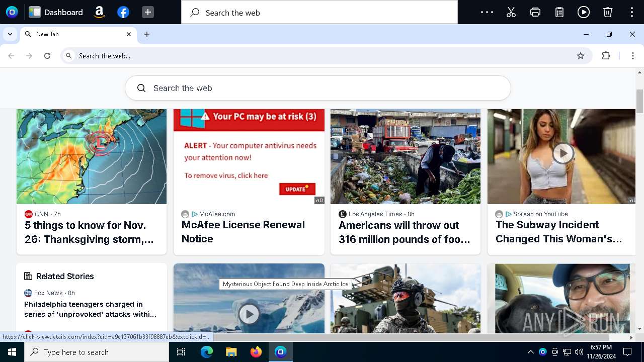Open the three-dots more tools menu

487,12
